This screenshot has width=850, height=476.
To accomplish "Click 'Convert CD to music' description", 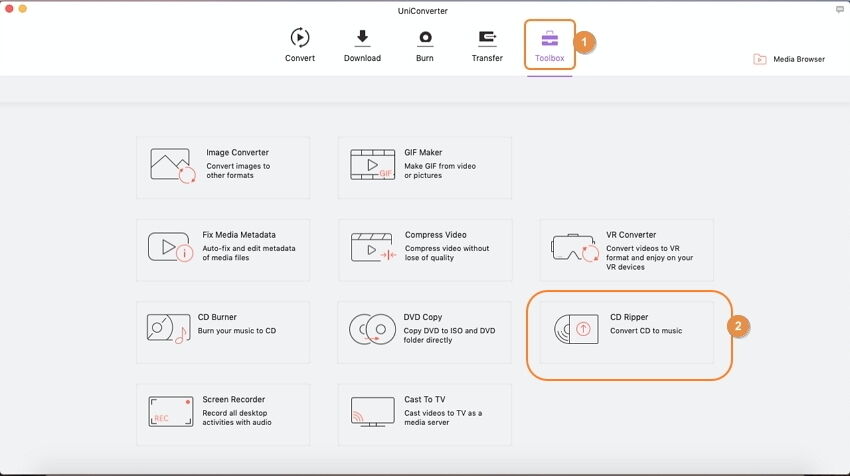I will (x=646, y=331).
